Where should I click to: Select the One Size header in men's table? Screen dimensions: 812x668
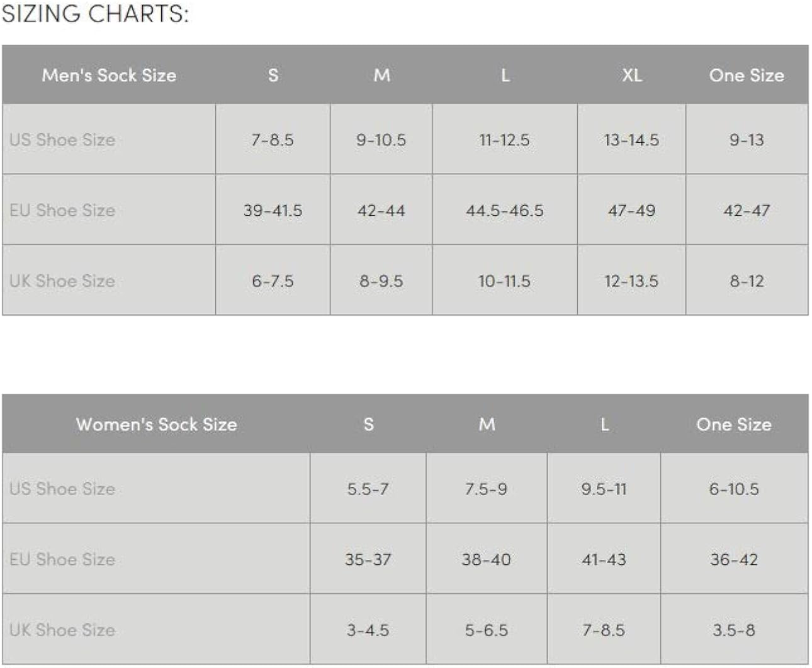(x=747, y=75)
